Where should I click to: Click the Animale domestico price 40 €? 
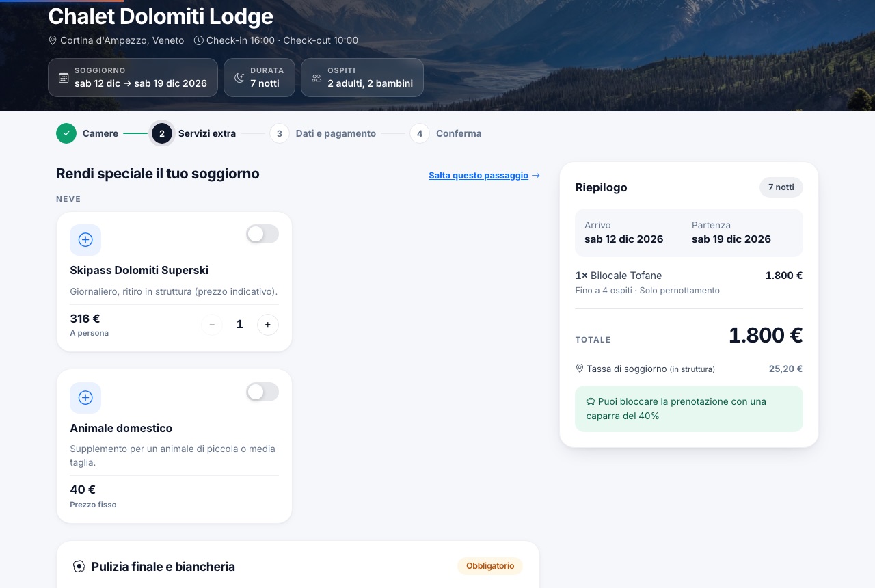83,490
